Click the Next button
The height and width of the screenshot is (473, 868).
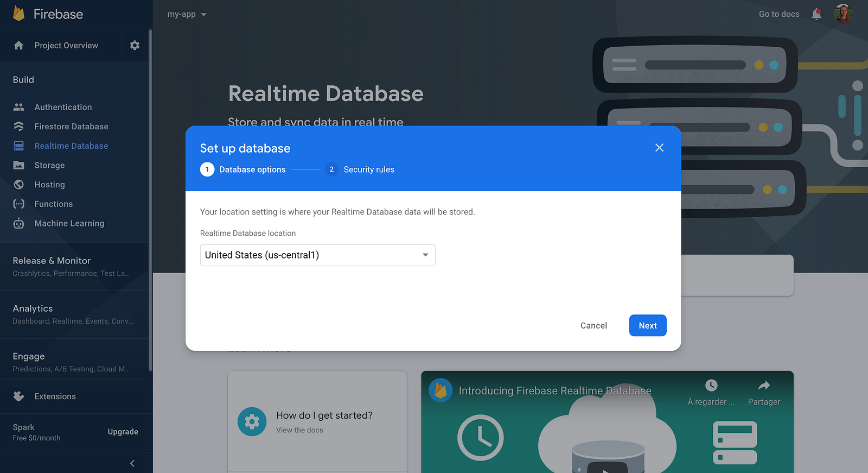click(x=648, y=326)
